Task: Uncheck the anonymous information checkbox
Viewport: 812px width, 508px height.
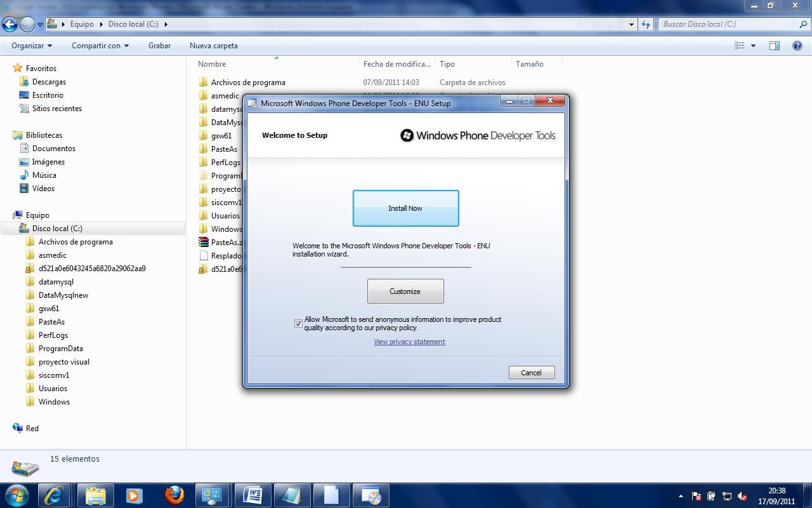Action: [x=298, y=324]
